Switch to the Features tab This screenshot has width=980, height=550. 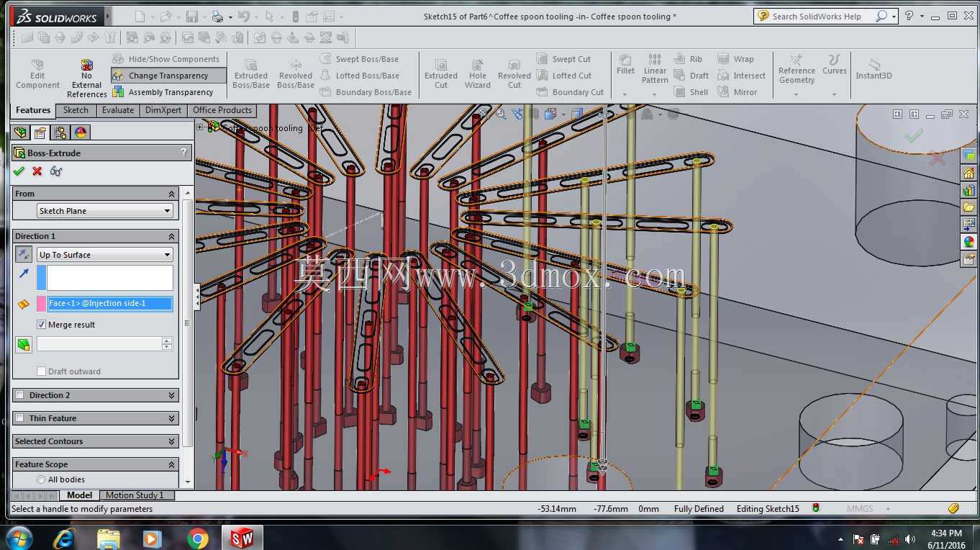click(33, 110)
